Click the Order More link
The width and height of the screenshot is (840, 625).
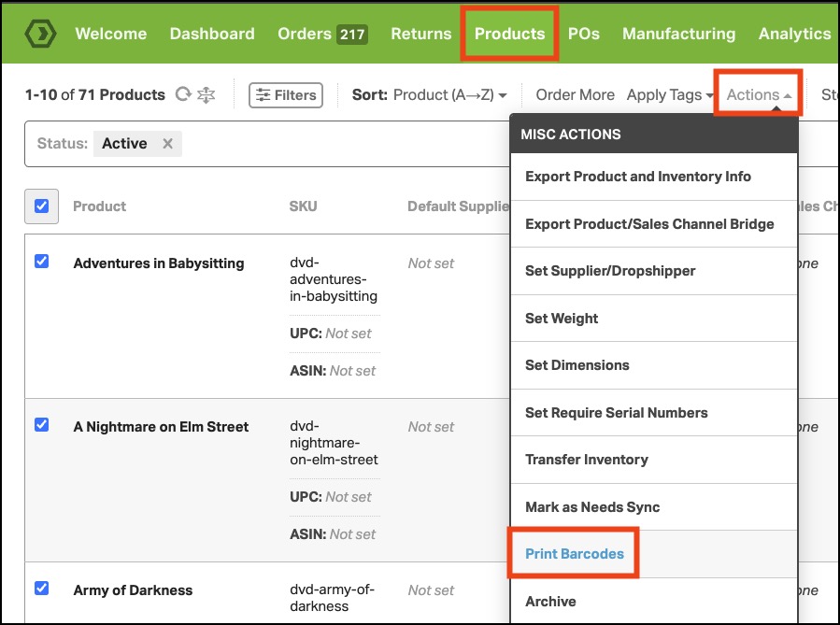(x=575, y=94)
